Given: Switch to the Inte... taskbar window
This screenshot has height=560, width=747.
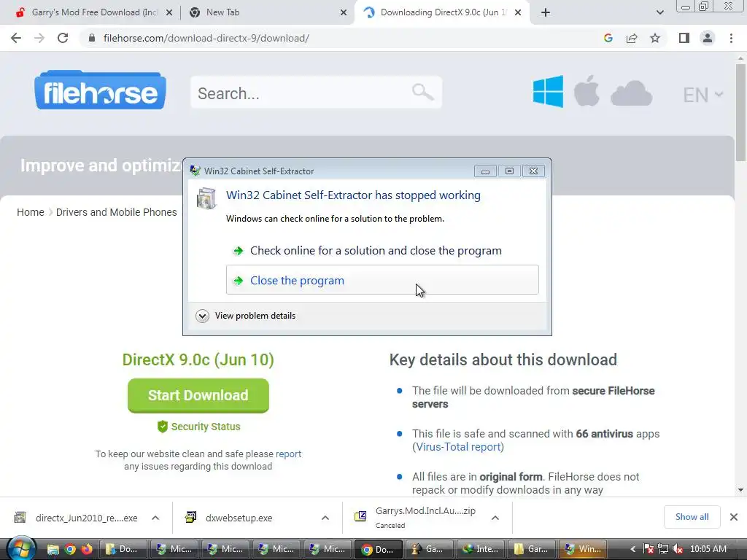Looking at the screenshot, I should click(x=481, y=549).
